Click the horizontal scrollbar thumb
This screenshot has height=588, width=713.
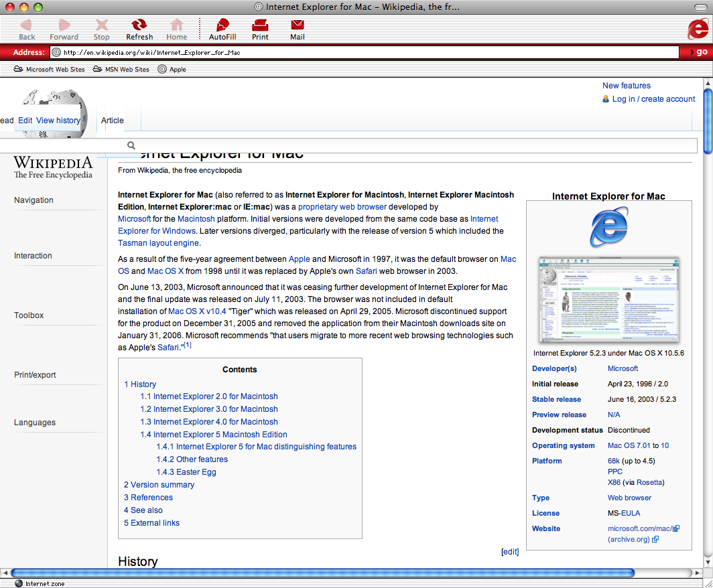pos(322,573)
